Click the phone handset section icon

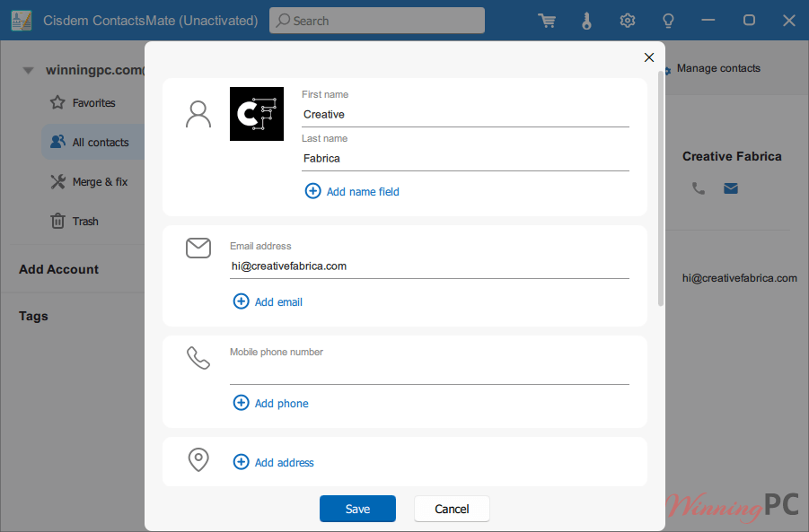(x=198, y=358)
